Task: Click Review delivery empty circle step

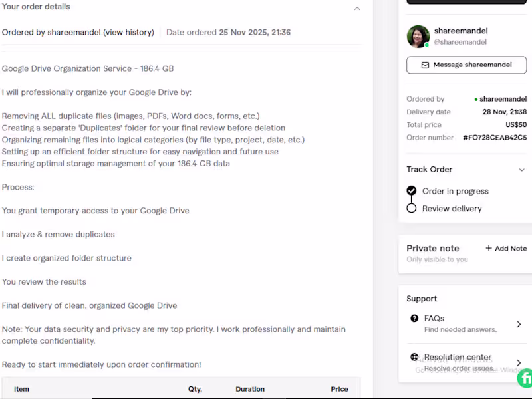Action: [411, 208]
